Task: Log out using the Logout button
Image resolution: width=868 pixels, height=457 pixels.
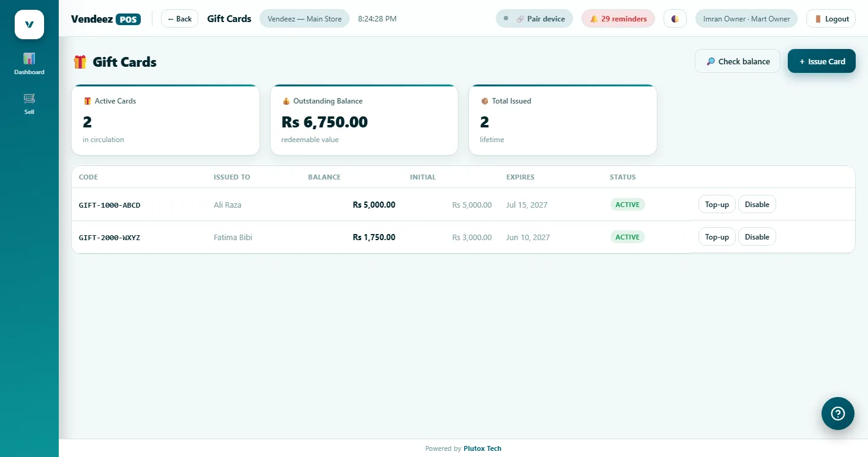Action: click(x=831, y=19)
